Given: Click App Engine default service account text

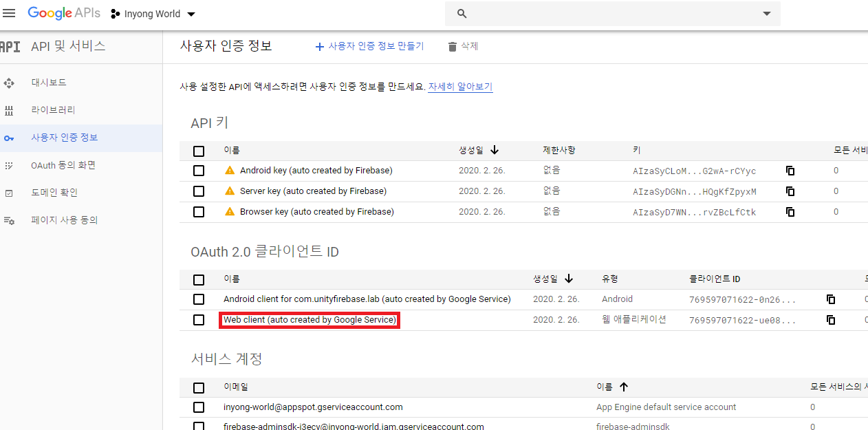Looking at the screenshot, I should coord(666,407).
